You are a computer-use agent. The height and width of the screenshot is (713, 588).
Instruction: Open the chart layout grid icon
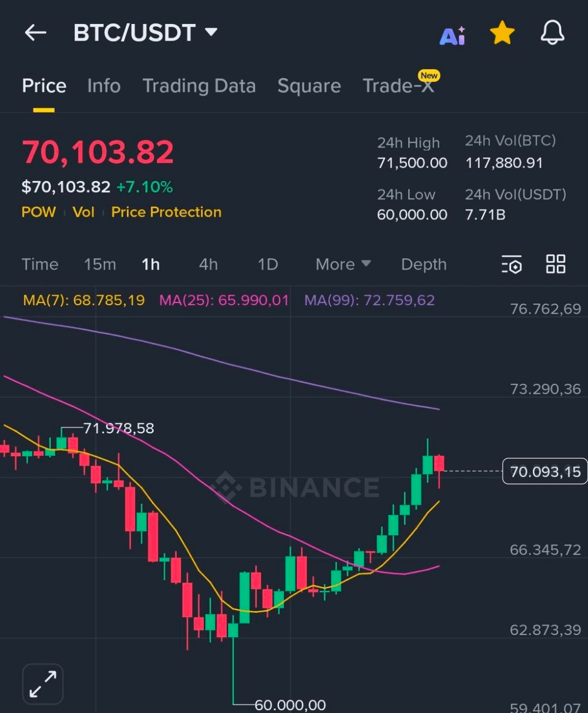click(x=556, y=264)
